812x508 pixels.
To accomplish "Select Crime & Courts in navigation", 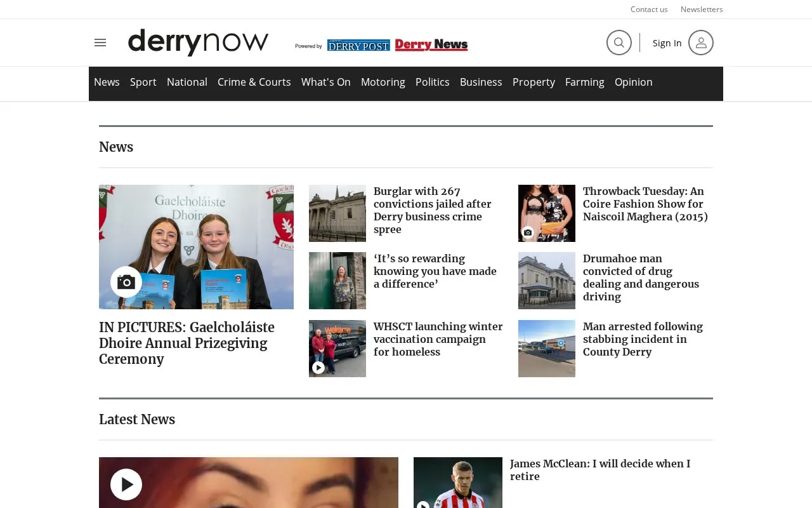I will (254, 82).
